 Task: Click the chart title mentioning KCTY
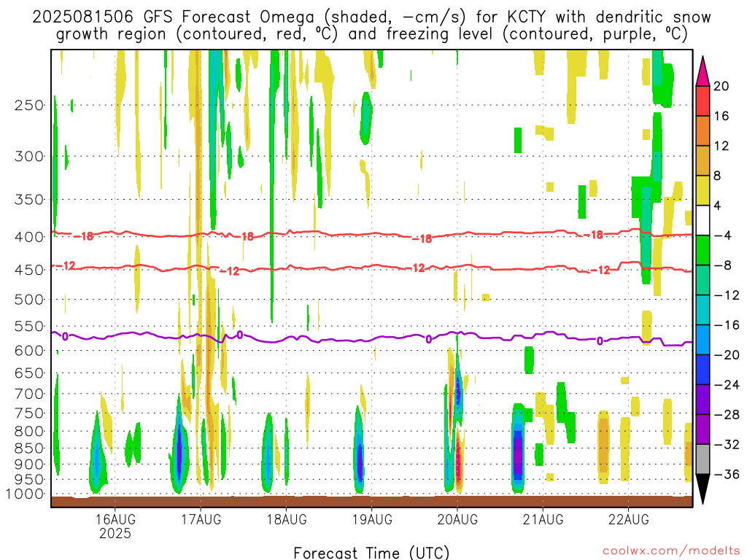pos(371,17)
